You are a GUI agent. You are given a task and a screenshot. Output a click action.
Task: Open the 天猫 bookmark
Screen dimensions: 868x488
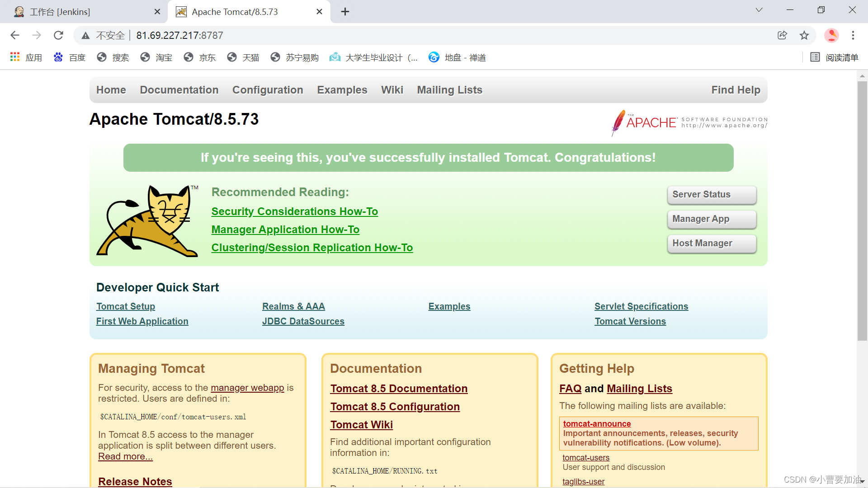[243, 57]
